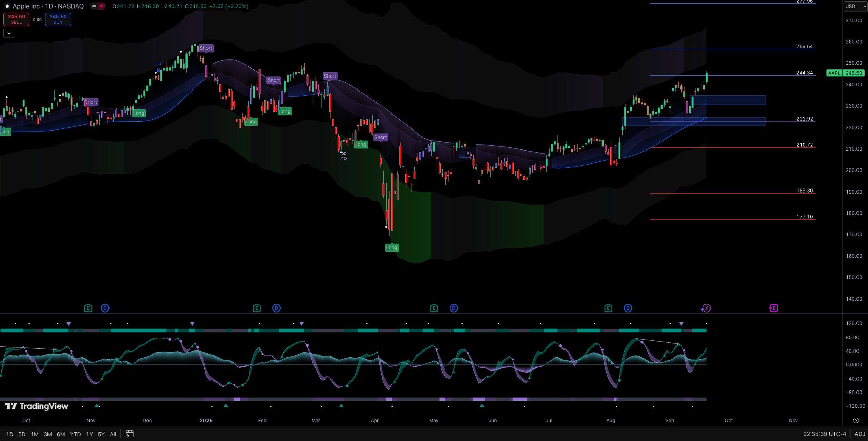Click the Apple logo symbol icon
This screenshot has width=868, height=441.
point(7,6)
